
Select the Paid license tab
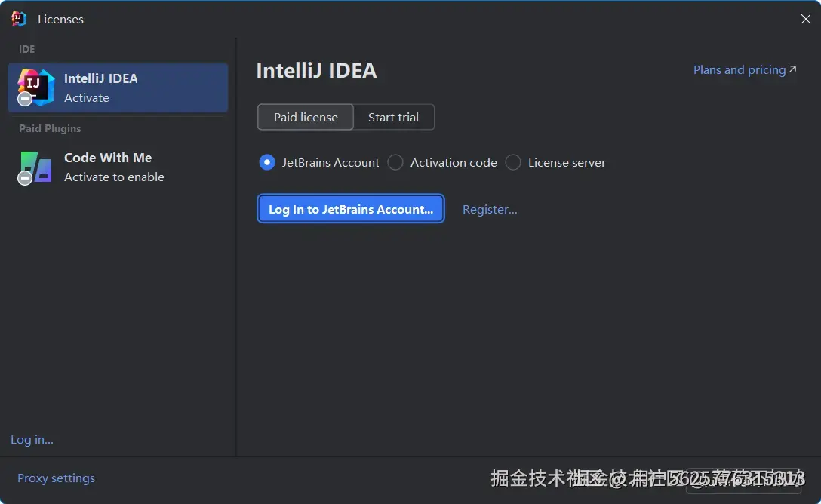[305, 117]
